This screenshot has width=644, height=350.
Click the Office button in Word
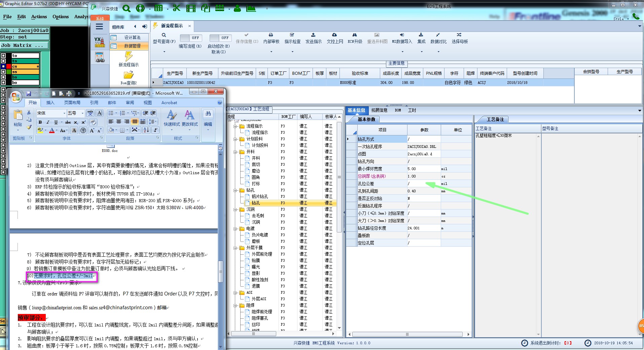[x=15, y=97]
